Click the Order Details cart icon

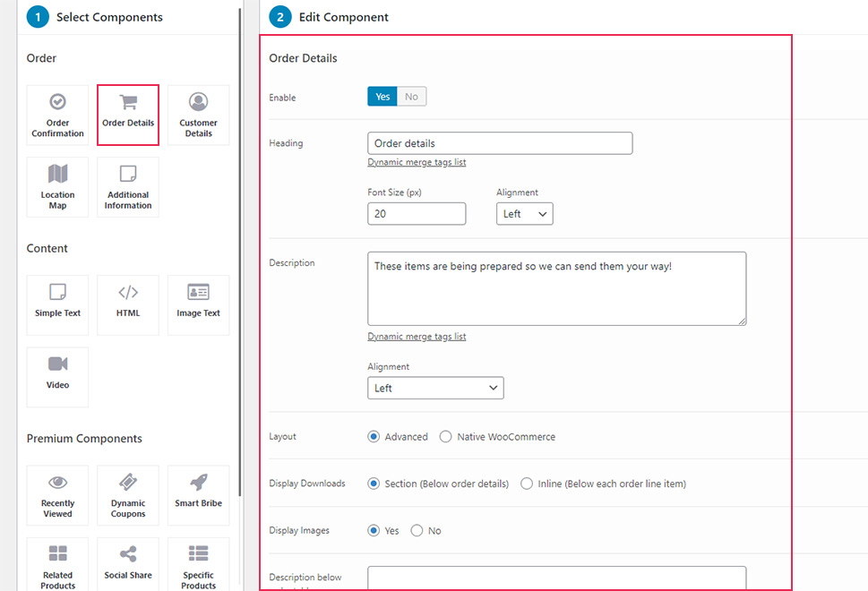(128, 102)
